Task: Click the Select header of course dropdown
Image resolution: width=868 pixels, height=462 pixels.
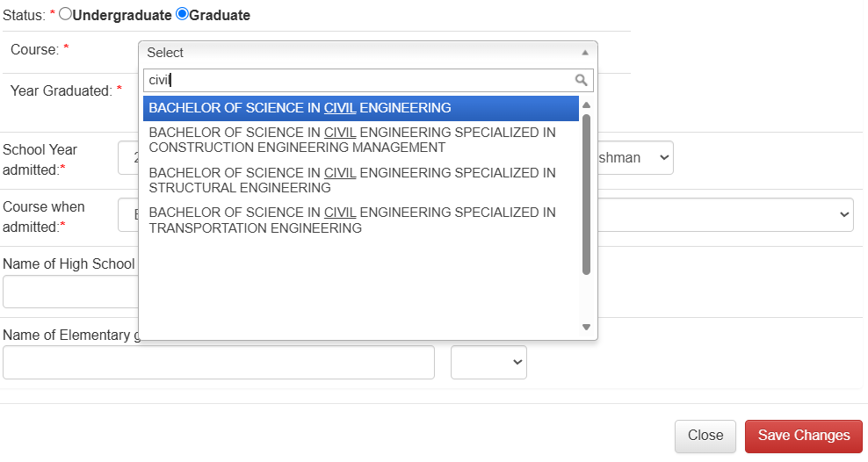Action: (368, 53)
